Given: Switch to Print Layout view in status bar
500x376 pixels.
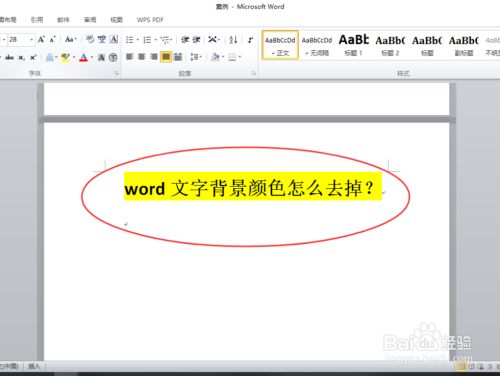Looking at the screenshot, I should click(462, 367).
